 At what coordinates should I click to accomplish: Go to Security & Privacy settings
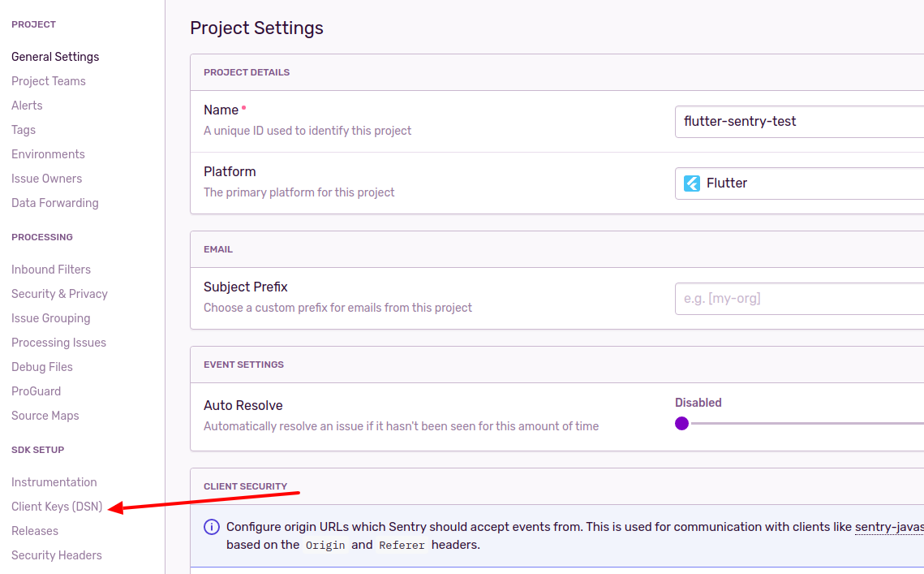coord(59,294)
